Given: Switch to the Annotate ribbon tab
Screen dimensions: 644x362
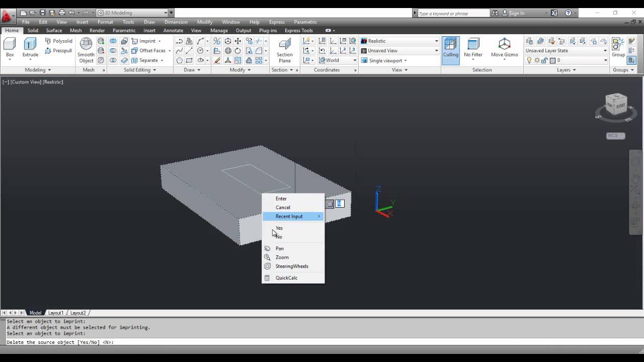Looking at the screenshot, I should tap(173, 30).
